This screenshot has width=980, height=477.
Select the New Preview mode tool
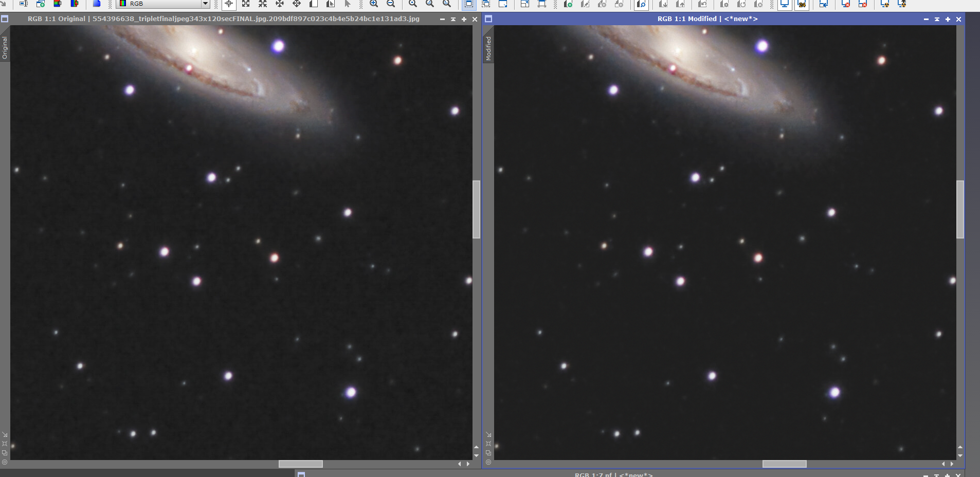314,4
